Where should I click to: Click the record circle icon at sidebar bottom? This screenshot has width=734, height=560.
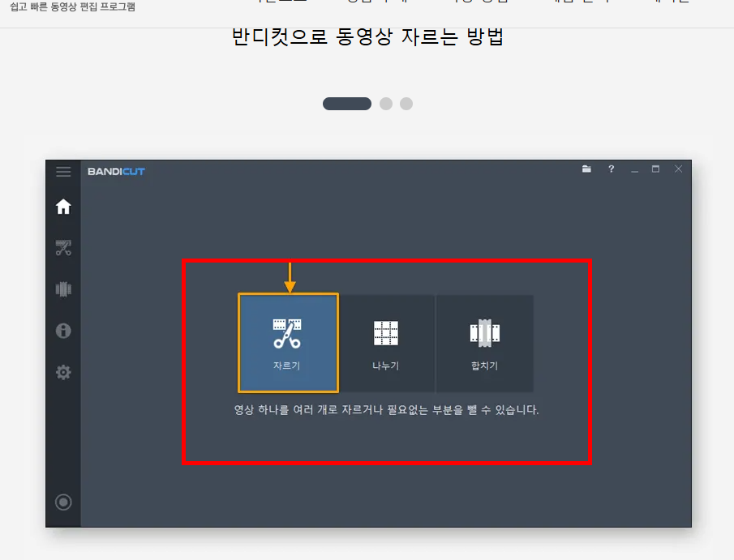tap(63, 502)
